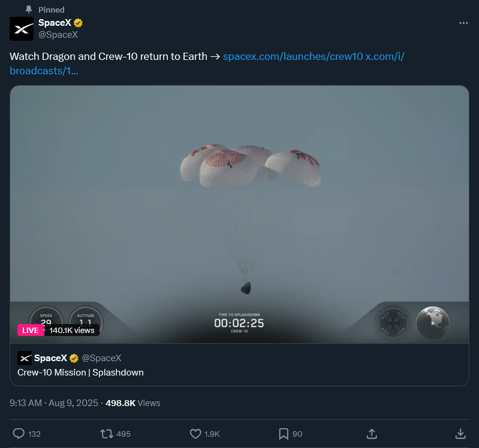Bookmark the post with the bookmark icon
Screen dimensions: 479x448
click(x=284, y=434)
